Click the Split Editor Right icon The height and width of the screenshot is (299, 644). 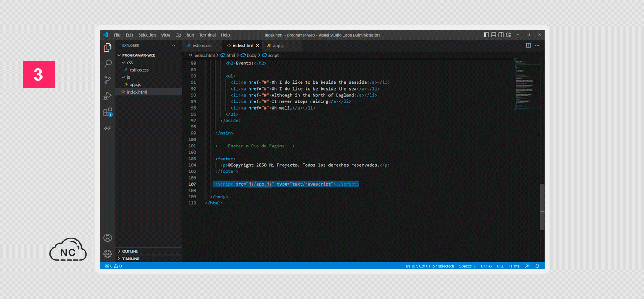coord(529,46)
